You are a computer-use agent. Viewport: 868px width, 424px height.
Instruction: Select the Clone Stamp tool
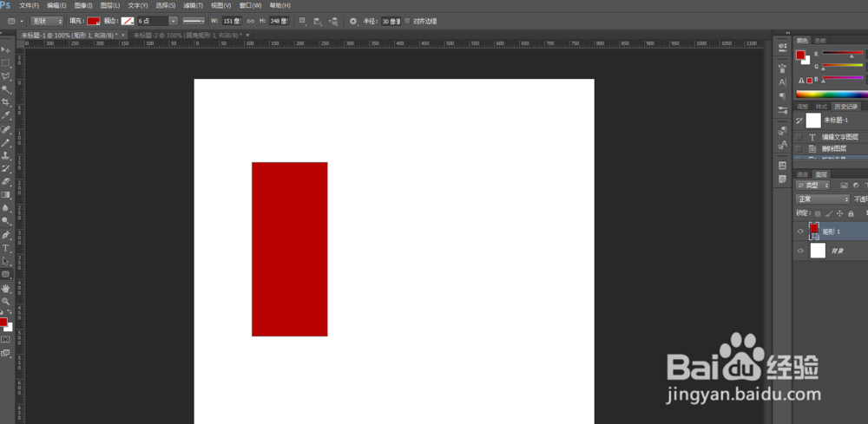click(x=5, y=155)
